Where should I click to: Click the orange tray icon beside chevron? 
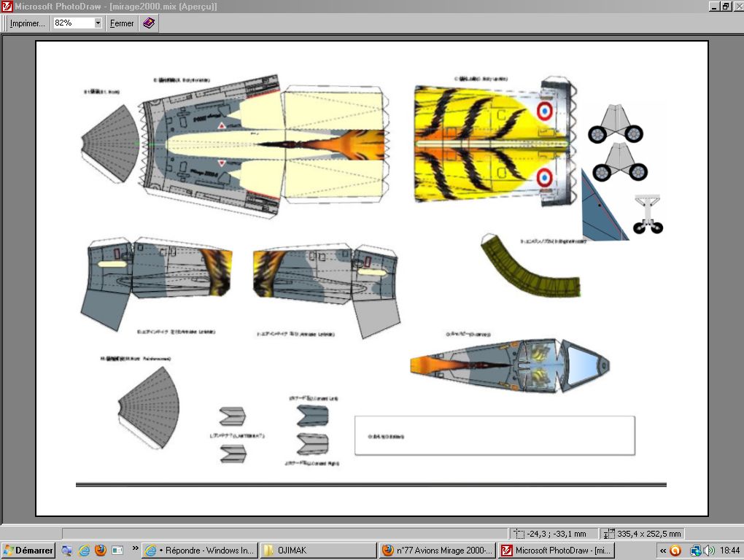675,551
